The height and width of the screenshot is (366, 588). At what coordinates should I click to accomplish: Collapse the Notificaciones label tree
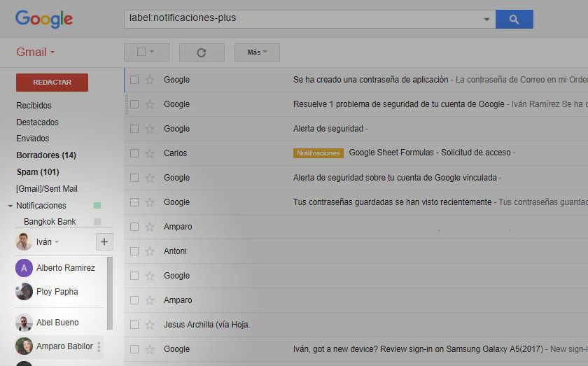pyautogui.click(x=10, y=206)
